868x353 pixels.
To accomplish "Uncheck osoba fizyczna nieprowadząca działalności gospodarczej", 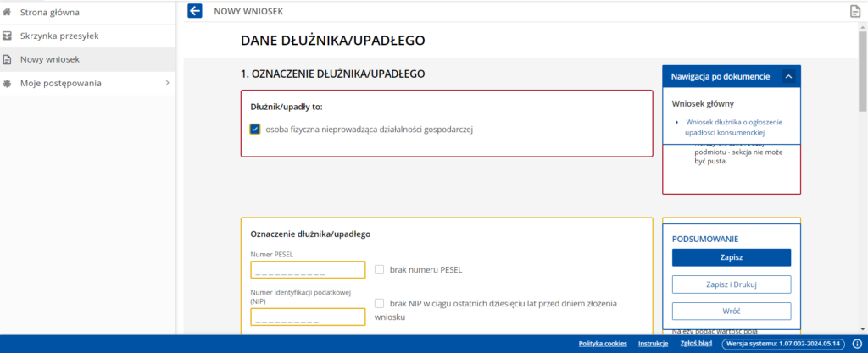I will (255, 130).
